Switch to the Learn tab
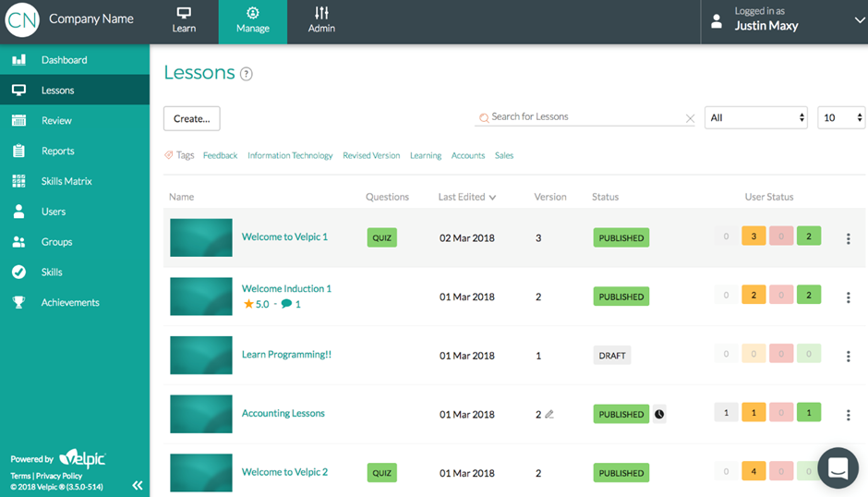The height and width of the screenshot is (497, 868). (184, 21)
